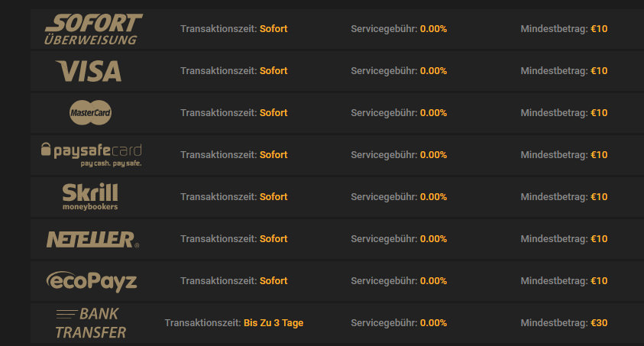Click Mindestbetrag €10 in the paysafecard row
The width and height of the screenshot is (644, 346).
tap(564, 155)
